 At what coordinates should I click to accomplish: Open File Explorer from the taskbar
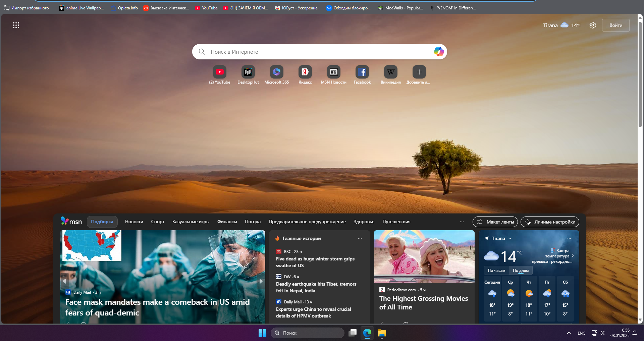[382, 333]
